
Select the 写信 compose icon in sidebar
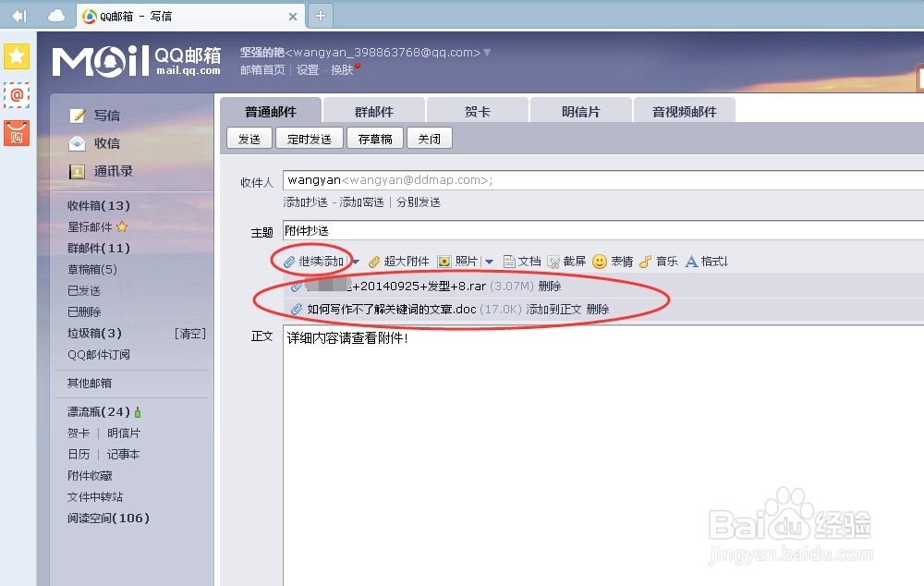pos(79,115)
